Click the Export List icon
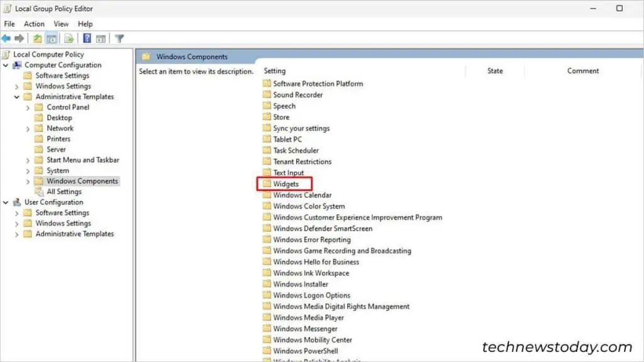The width and height of the screenshot is (644, 362). tap(69, 38)
